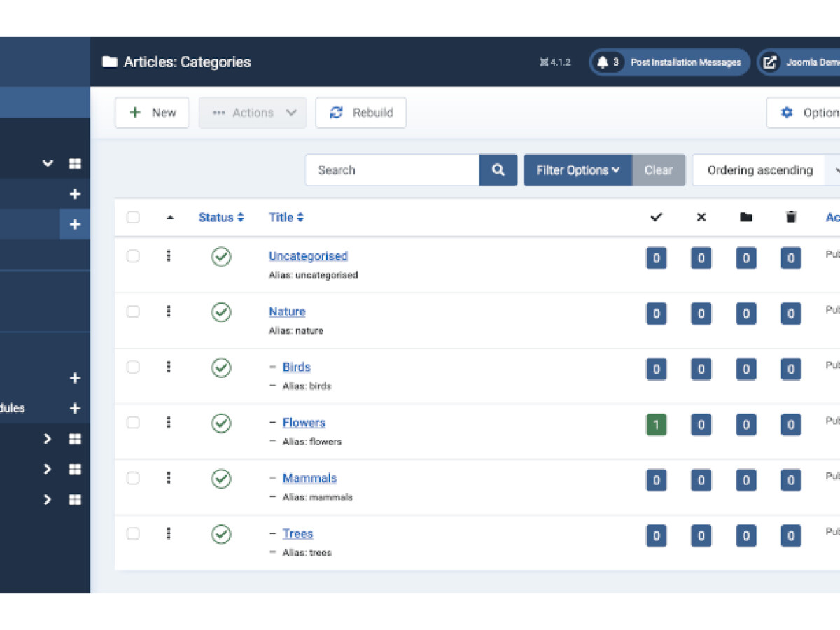Click the drag handle in Mammals row
This screenshot has width=840, height=630.
coord(169,478)
